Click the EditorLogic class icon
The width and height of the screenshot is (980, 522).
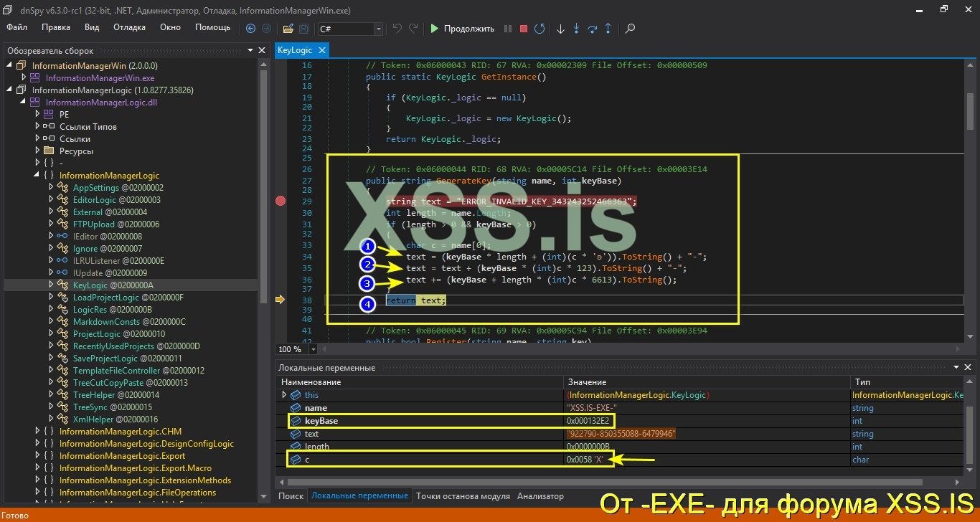pos(62,199)
